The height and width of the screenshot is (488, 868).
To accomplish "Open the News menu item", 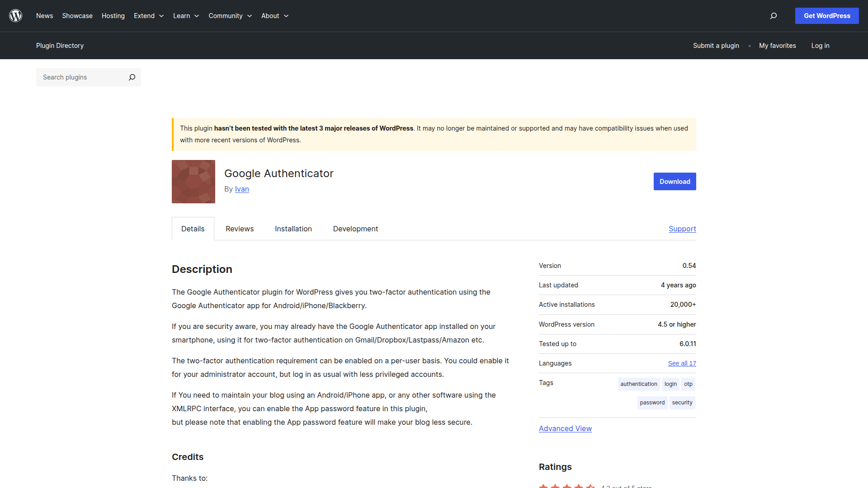I will tap(44, 16).
